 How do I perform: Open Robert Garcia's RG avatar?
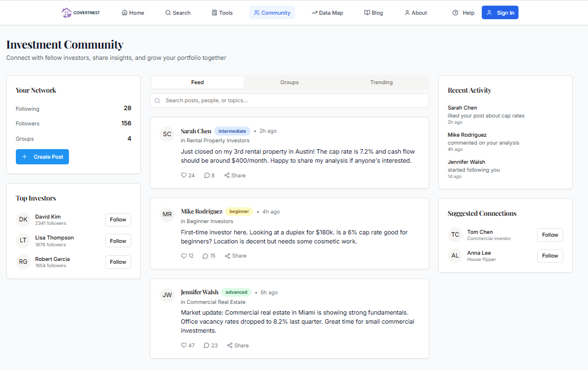(x=23, y=262)
